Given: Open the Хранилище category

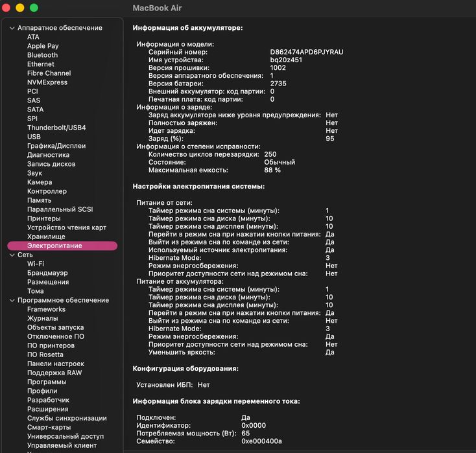Looking at the screenshot, I should [x=46, y=237].
